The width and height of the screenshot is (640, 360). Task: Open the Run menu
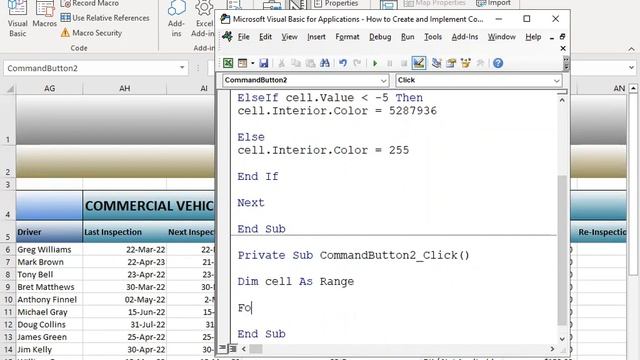tap(407, 37)
